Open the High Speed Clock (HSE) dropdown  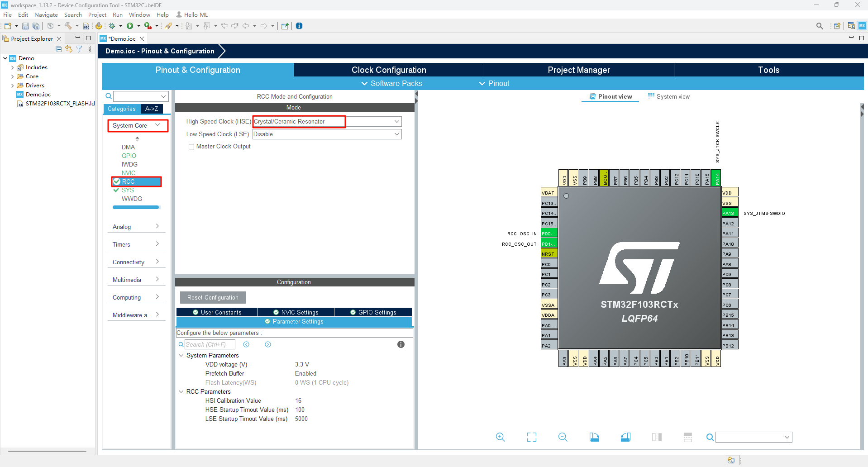click(x=397, y=121)
